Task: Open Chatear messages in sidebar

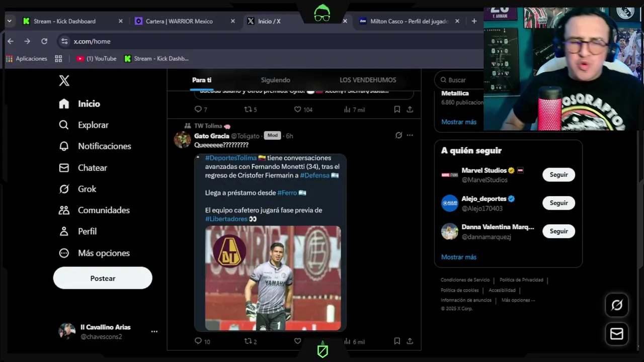Action: (x=83, y=168)
